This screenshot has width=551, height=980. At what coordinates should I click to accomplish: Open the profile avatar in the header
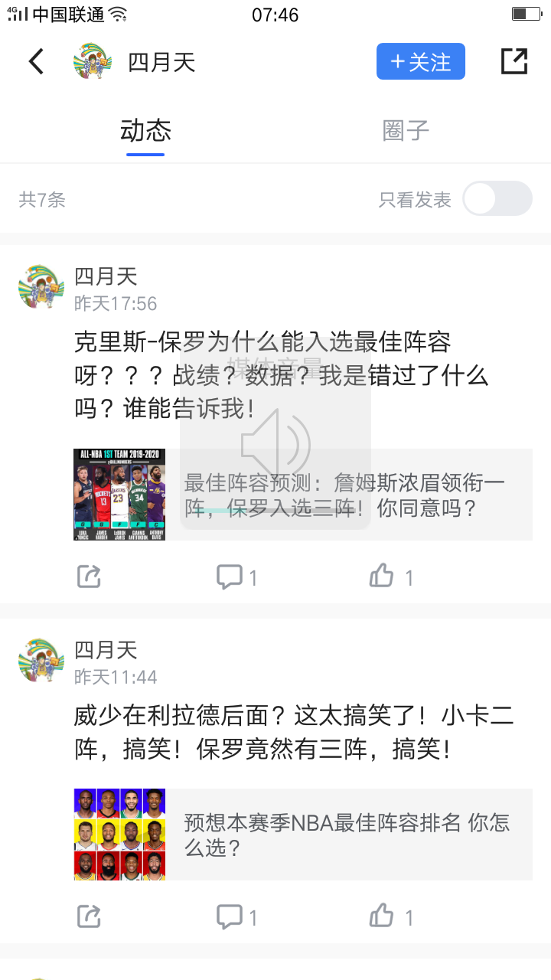tap(93, 61)
